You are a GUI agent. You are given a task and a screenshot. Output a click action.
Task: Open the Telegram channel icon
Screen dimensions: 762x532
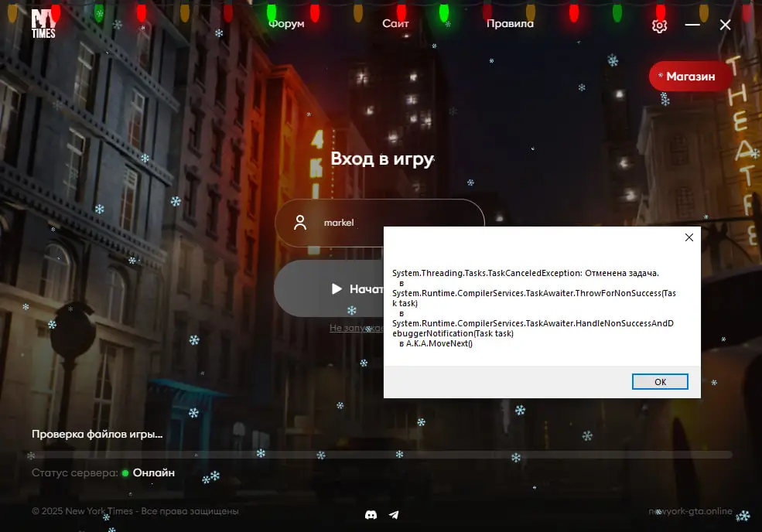click(394, 514)
